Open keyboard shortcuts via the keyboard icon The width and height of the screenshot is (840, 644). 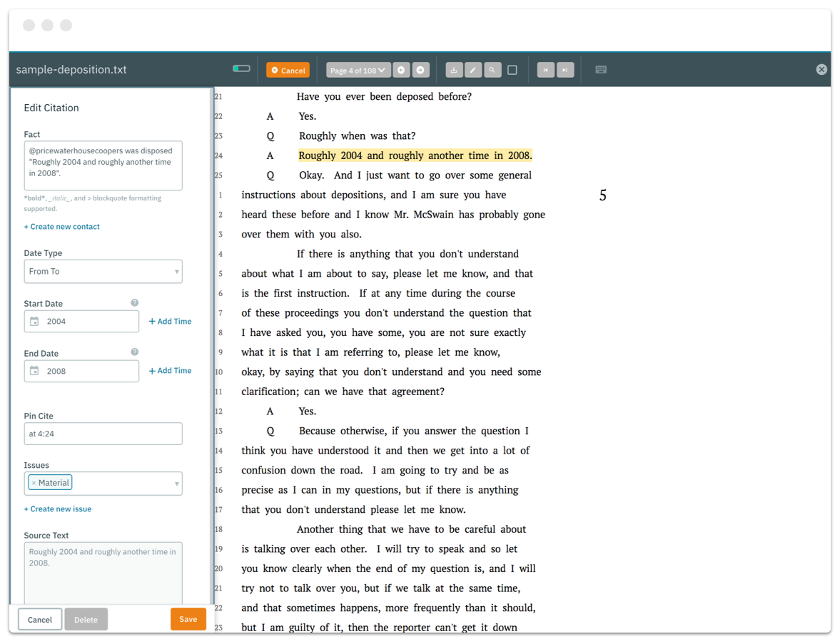(601, 69)
